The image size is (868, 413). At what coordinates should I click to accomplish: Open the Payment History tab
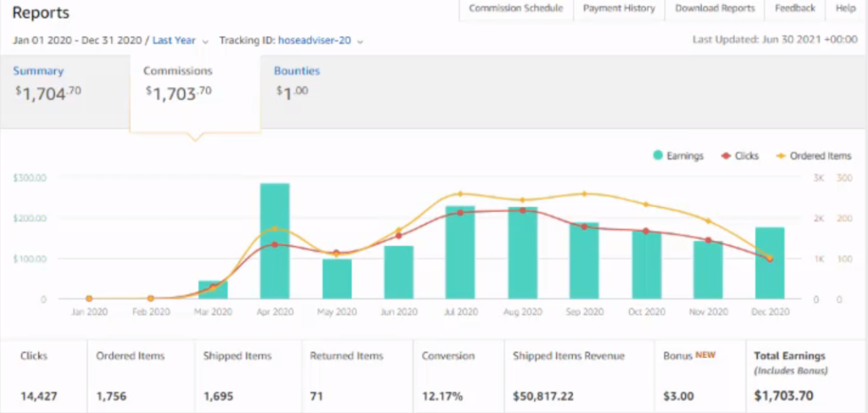point(619,8)
